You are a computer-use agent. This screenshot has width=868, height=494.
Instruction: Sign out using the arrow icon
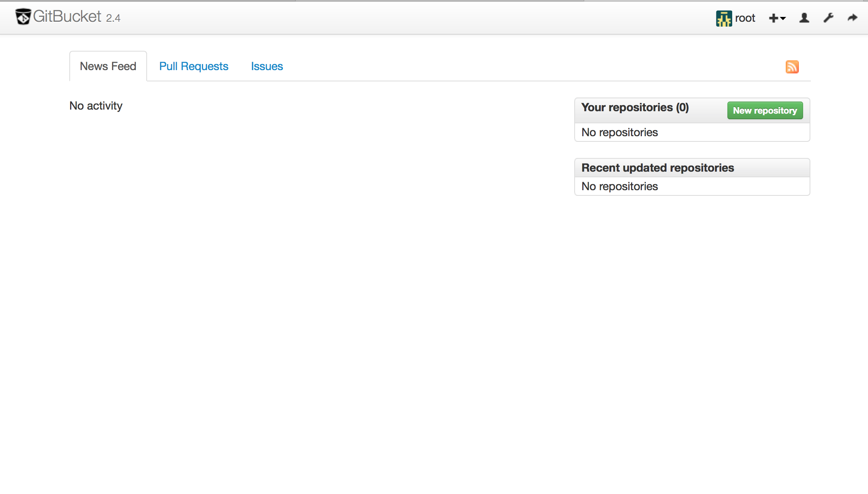tap(852, 18)
